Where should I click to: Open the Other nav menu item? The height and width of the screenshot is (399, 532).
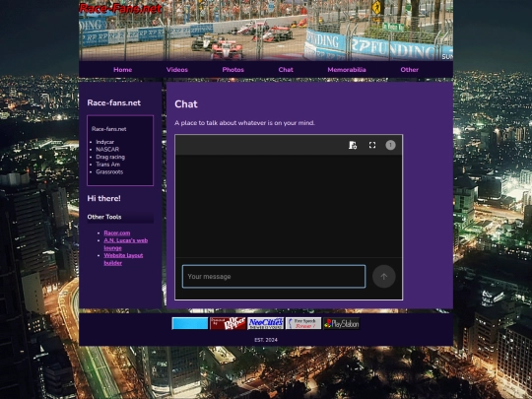(409, 70)
